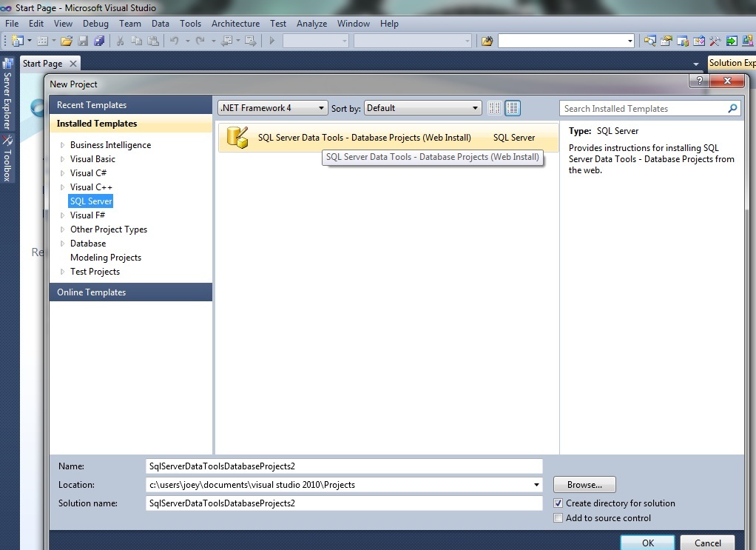Select SQL Server Data Tools Web Install template
The height and width of the screenshot is (550, 756).
point(388,138)
